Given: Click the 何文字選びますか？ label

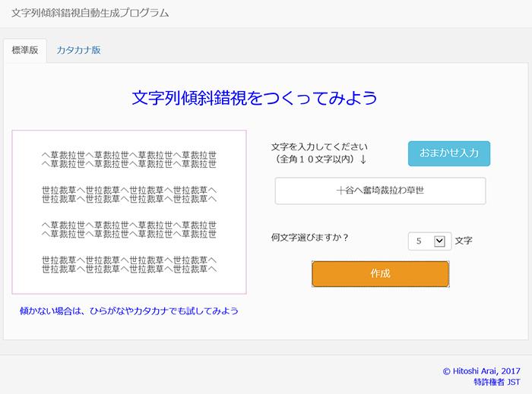Looking at the screenshot, I should click(x=309, y=238).
